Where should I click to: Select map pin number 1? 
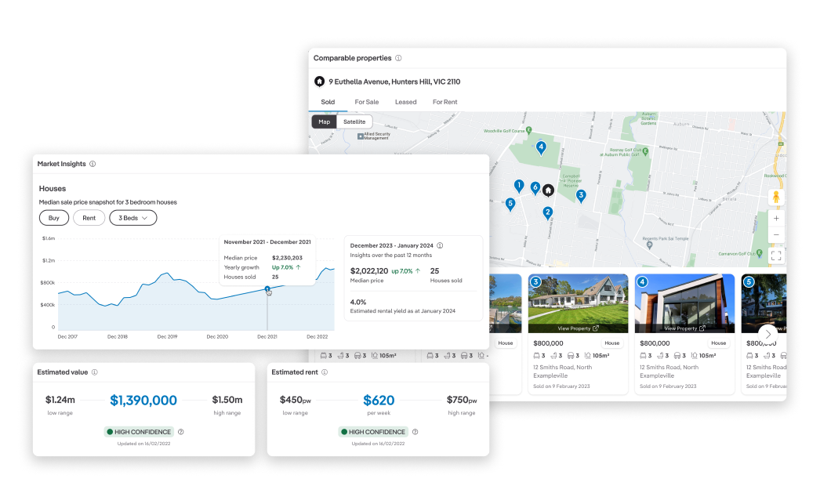click(x=519, y=186)
